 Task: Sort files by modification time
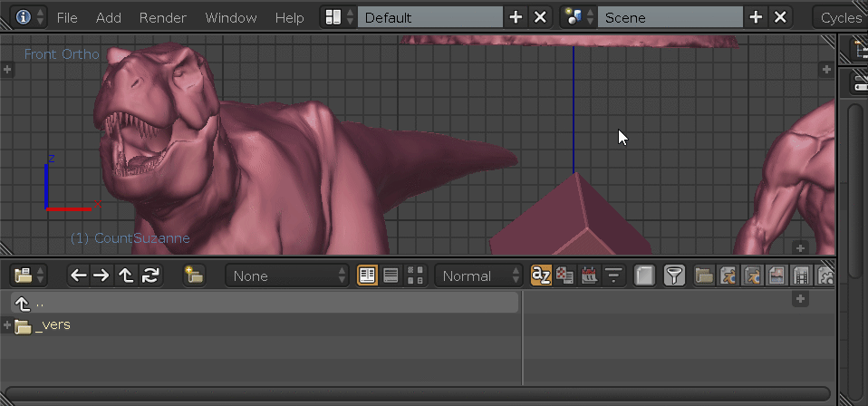pos(589,275)
